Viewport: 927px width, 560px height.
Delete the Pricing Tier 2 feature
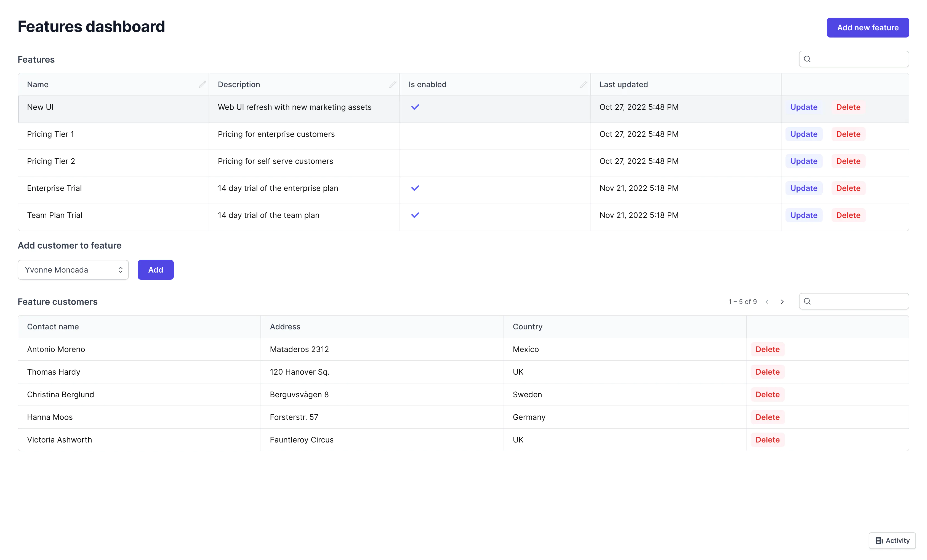coord(848,161)
